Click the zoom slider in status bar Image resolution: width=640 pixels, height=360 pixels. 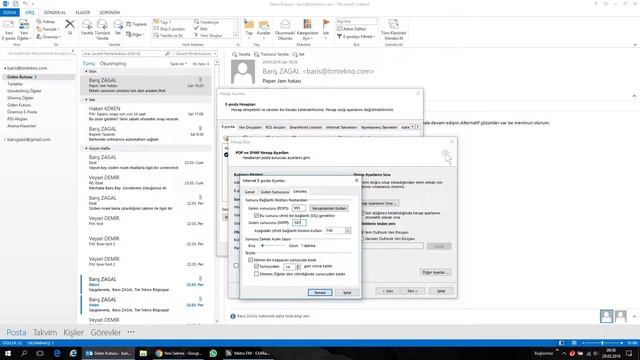(x=602, y=343)
